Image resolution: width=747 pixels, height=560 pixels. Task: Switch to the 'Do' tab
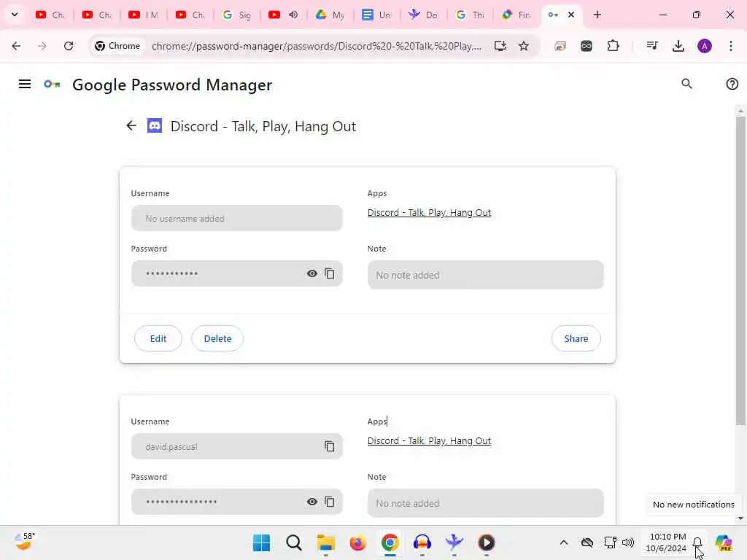(424, 15)
